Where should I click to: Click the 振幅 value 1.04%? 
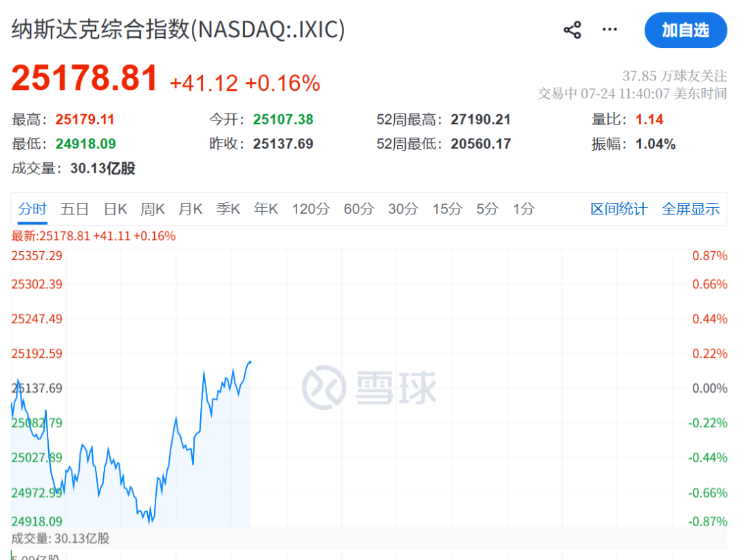point(656,144)
